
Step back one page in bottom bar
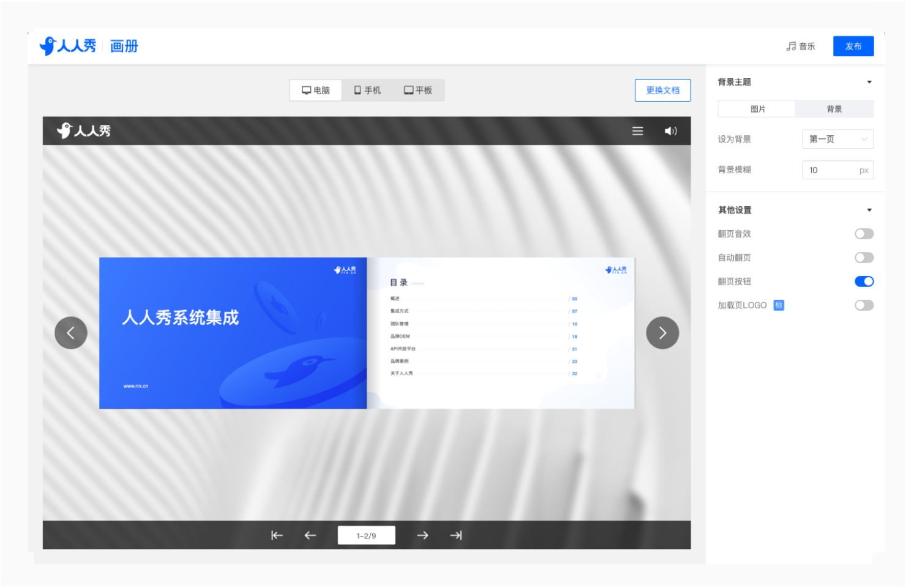(310, 535)
